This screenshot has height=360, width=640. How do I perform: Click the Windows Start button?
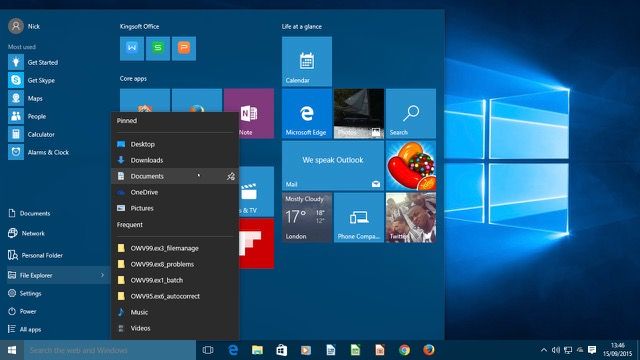coord(12,350)
